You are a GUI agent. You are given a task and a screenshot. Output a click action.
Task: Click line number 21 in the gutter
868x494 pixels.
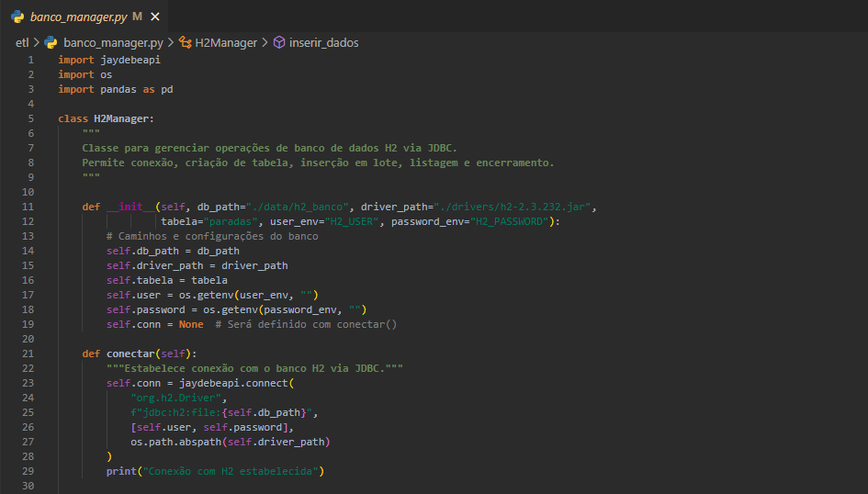point(28,354)
